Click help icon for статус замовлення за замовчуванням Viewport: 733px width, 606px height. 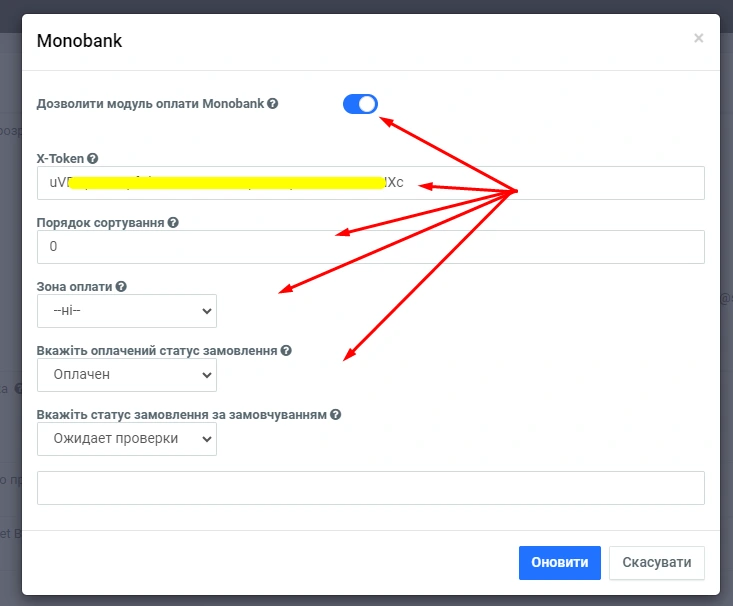(x=336, y=415)
